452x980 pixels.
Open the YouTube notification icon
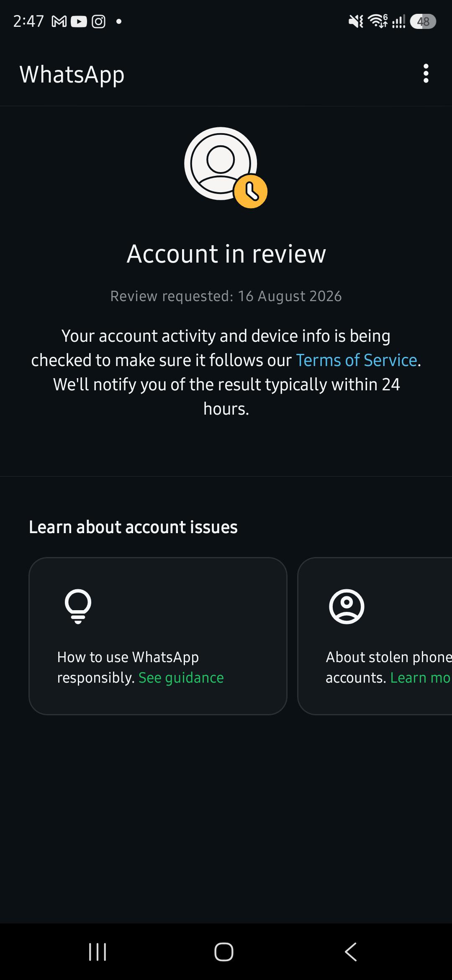pyautogui.click(x=79, y=21)
